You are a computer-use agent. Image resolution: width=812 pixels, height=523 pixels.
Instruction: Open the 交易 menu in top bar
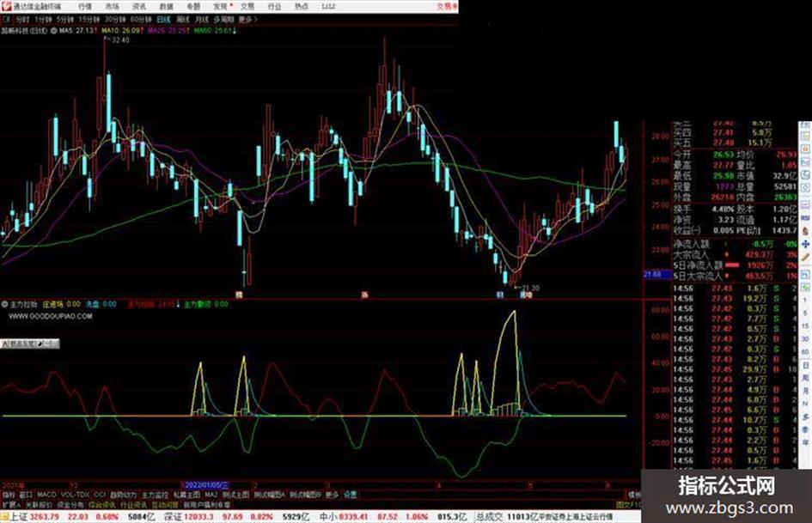pyautogui.click(x=247, y=7)
